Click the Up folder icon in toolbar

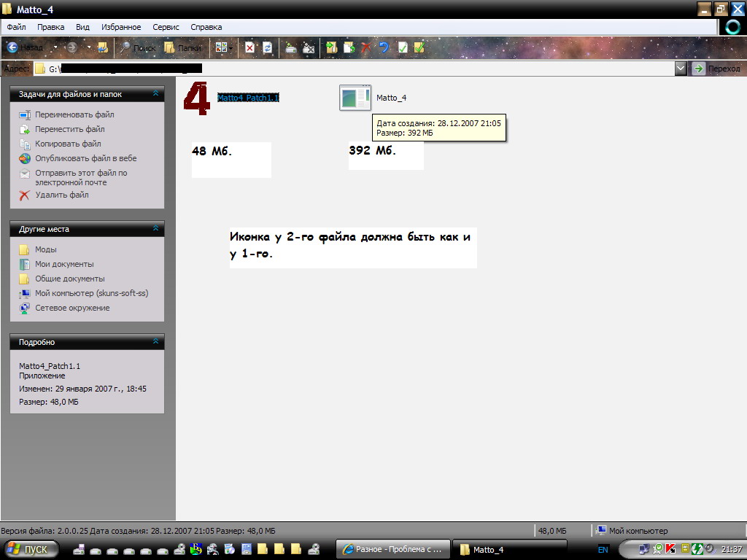(x=103, y=47)
